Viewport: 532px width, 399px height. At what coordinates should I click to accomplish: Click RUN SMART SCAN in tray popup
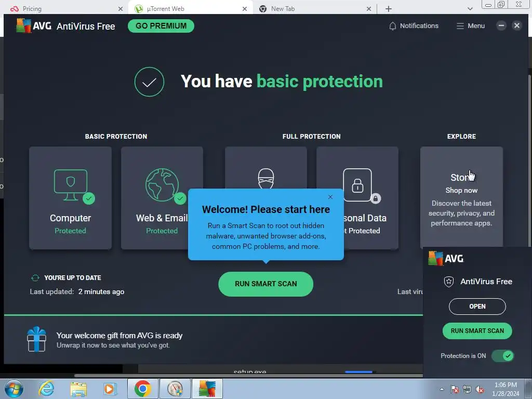click(x=477, y=331)
